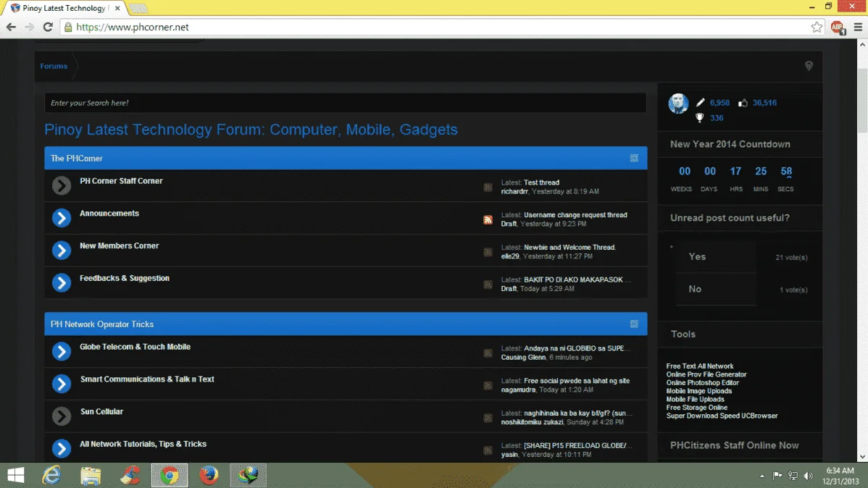Select the Pinoy Latest Technology browser tab
868x488 pixels.
64,8
